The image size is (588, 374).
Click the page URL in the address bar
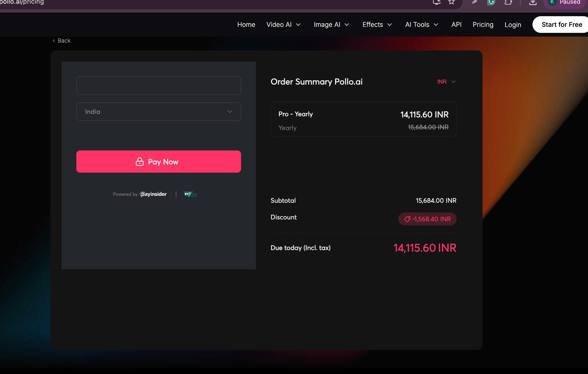22,2
